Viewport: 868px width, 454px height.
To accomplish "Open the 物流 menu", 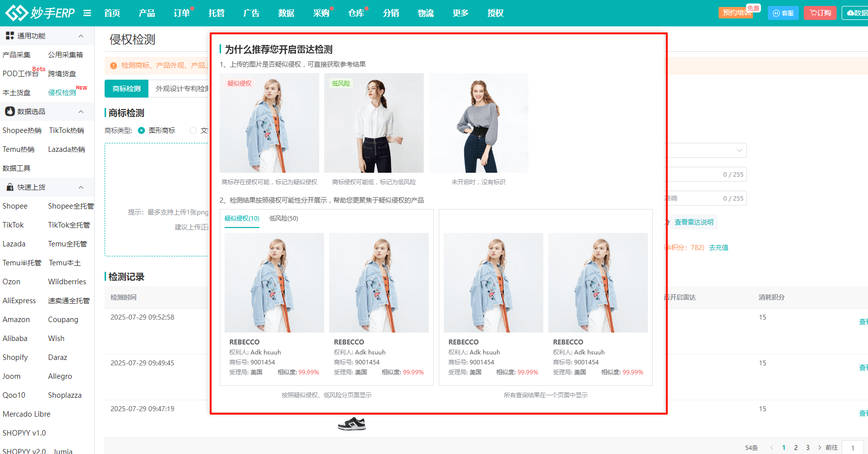I will tap(426, 13).
